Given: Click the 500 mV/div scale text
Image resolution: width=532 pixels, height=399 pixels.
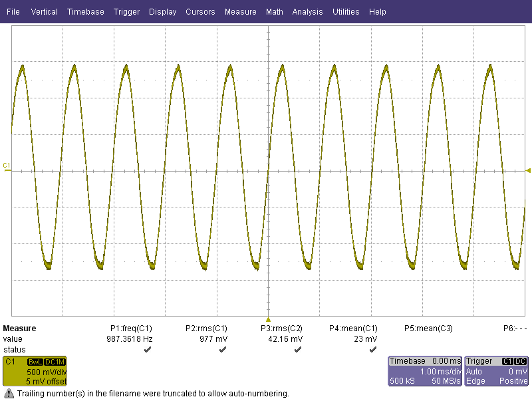Looking at the screenshot, I should coord(47,372).
